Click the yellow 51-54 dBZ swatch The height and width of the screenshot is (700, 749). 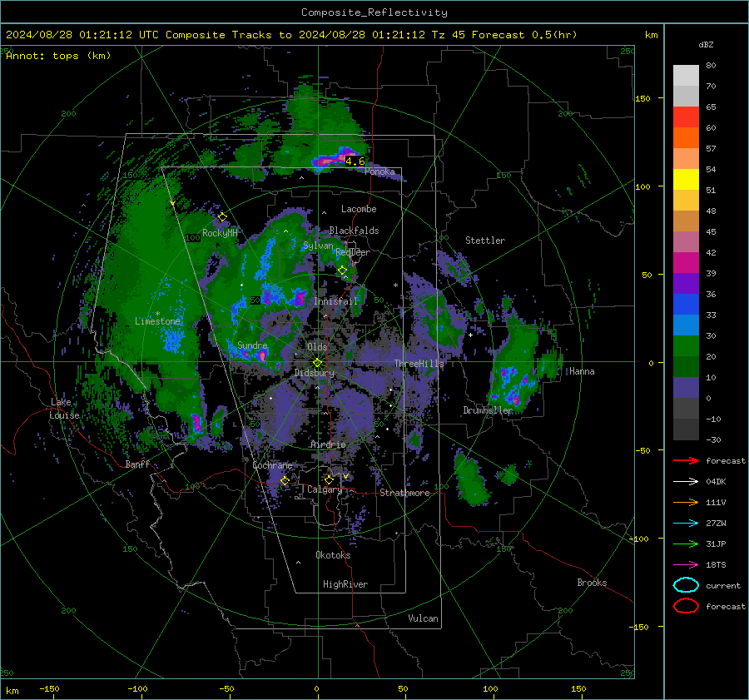pos(686,180)
